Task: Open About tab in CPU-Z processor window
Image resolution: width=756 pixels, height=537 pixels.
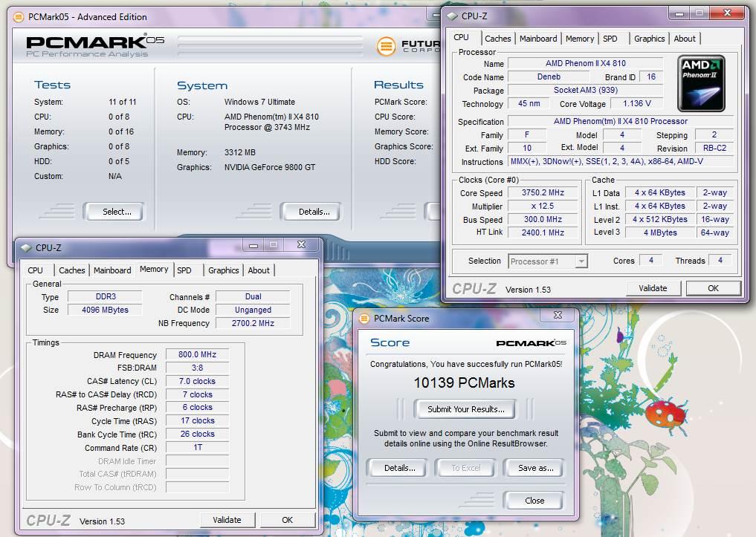Action: pyautogui.click(x=684, y=39)
